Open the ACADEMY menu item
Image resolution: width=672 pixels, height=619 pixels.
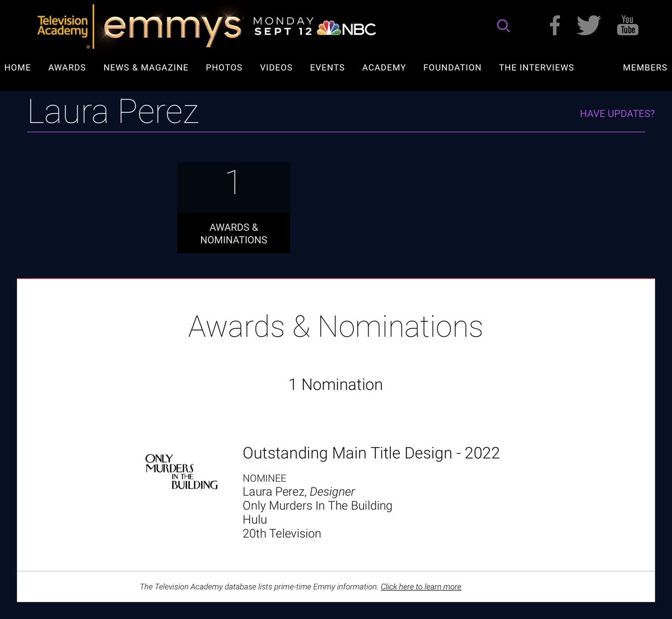[x=384, y=67]
